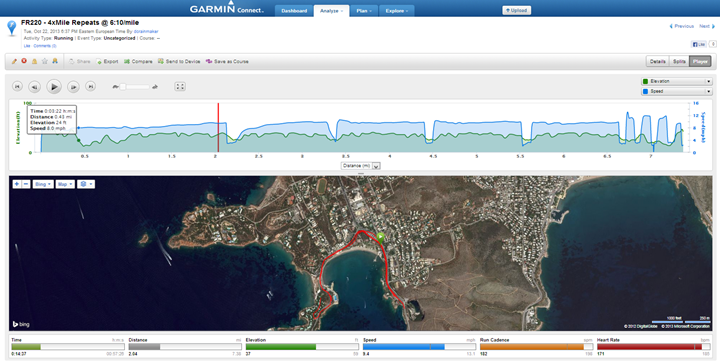Open the activity author profile link
Image resolution: width=720 pixels, height=363 pixels.
coord(146,31)
